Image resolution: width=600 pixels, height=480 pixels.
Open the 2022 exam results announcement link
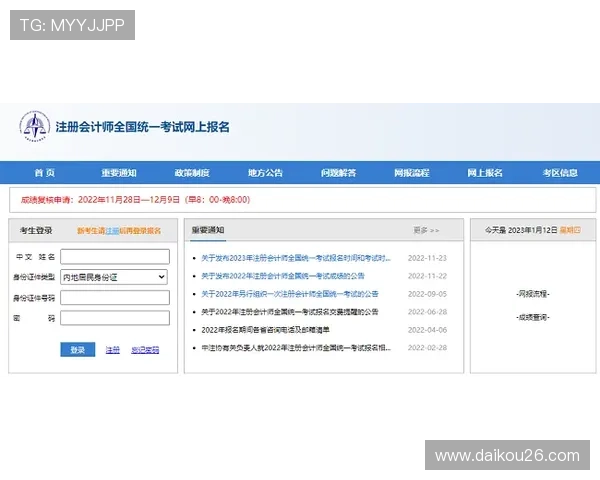(283, 276)
